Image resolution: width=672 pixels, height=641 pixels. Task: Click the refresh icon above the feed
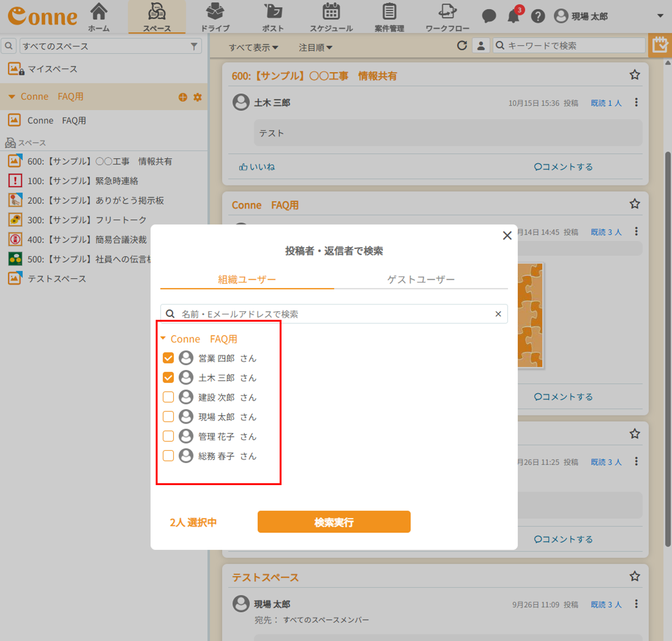point(462,45)
